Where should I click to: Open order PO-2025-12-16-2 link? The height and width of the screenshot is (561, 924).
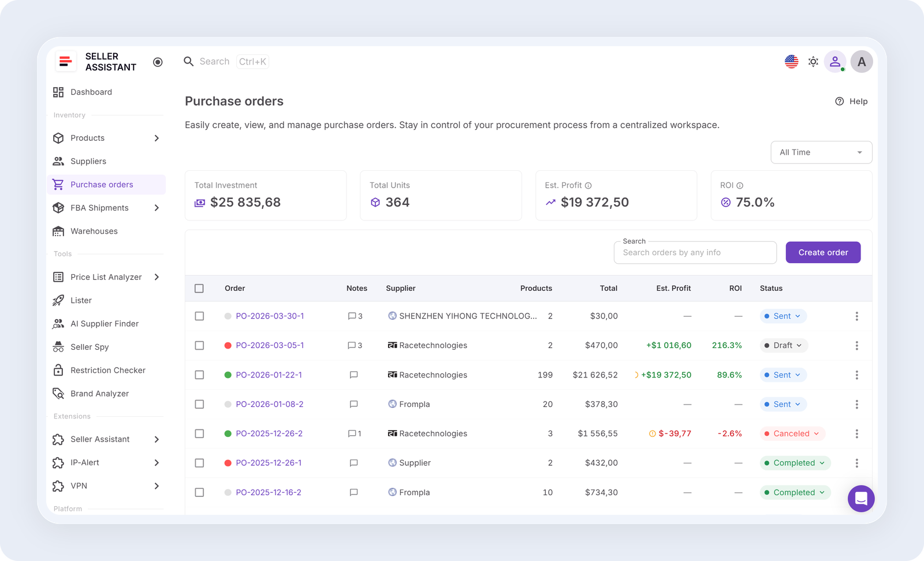(x=269, y=492)
